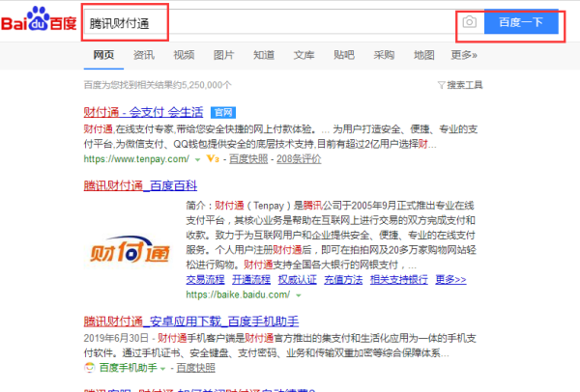This screenshot has height=392, width=580.
Task: Open 百度手机助手 source link
Action: point(128,368)
